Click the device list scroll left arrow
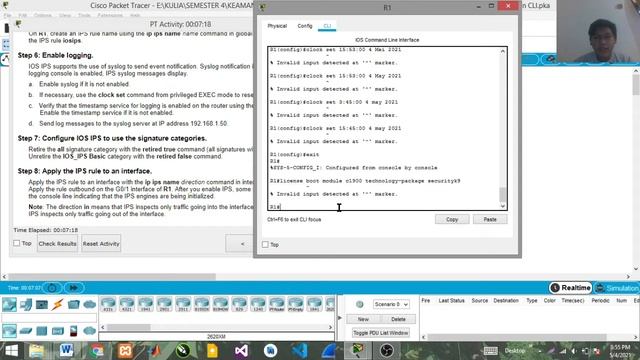The image size is (640, 360). pos(103,327)
